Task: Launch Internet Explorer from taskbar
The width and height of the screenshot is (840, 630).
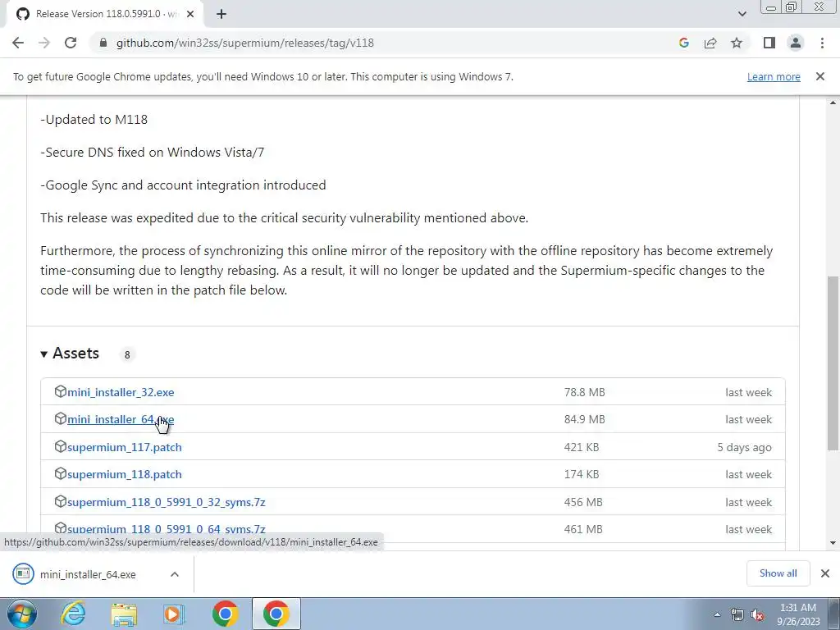Action: [73, 614]
